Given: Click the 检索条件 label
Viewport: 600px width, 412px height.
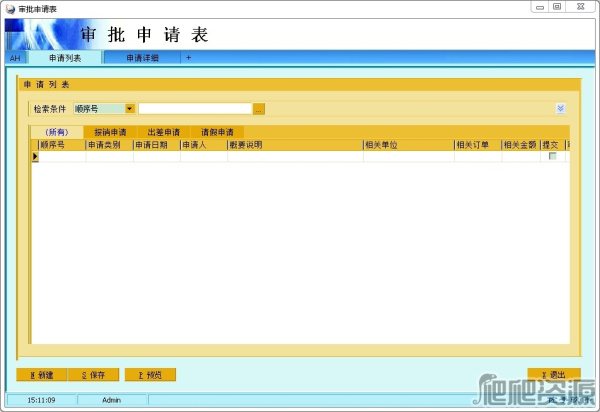Looking at the screenshot, I should click(x=50, y=109).
